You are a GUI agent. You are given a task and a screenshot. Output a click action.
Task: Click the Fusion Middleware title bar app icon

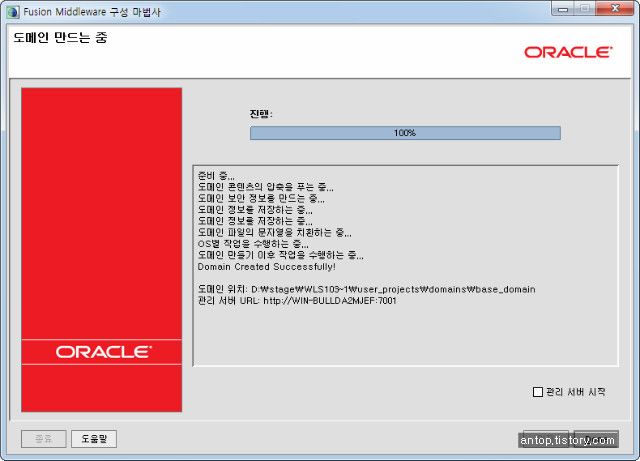pyautogui.click(x=13, y=12)
